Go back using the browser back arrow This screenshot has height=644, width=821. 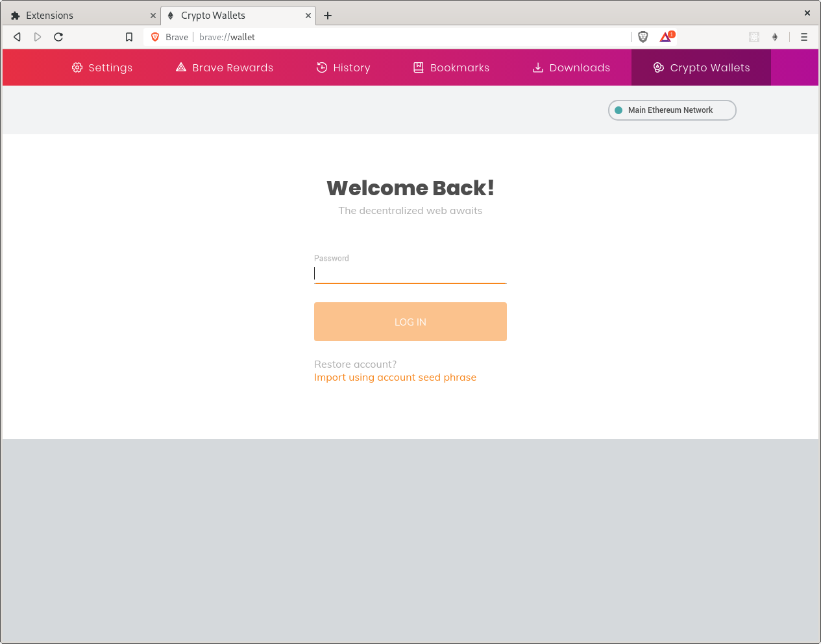(x=18, y=37)
